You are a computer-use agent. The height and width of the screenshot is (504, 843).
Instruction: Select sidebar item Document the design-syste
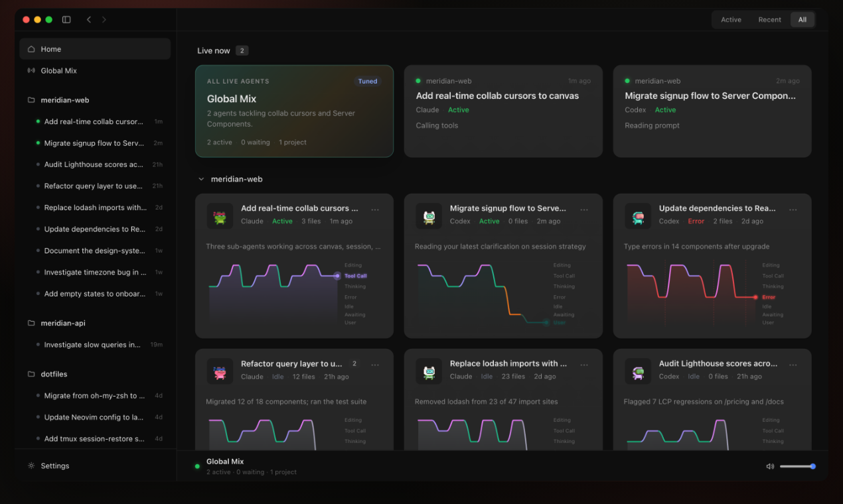coord(95,251)
